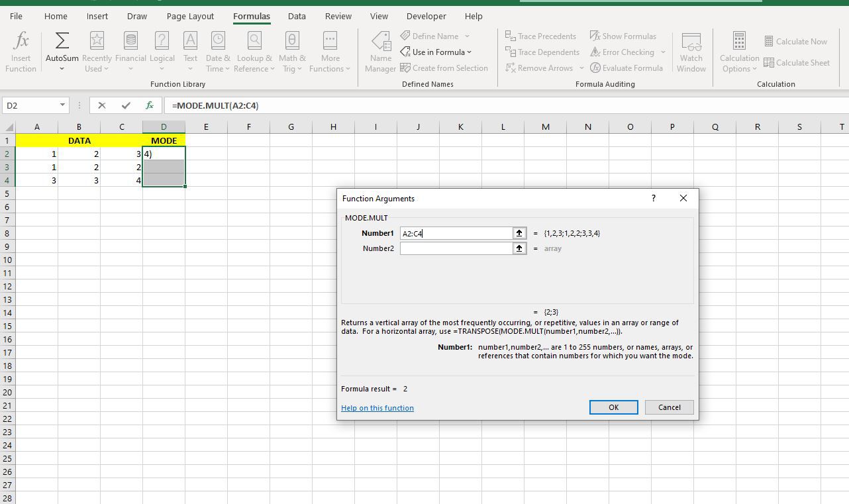Open Date & Time functions
Image resolution: width=849 pixels, height=504 pixels.
[218, 52]
